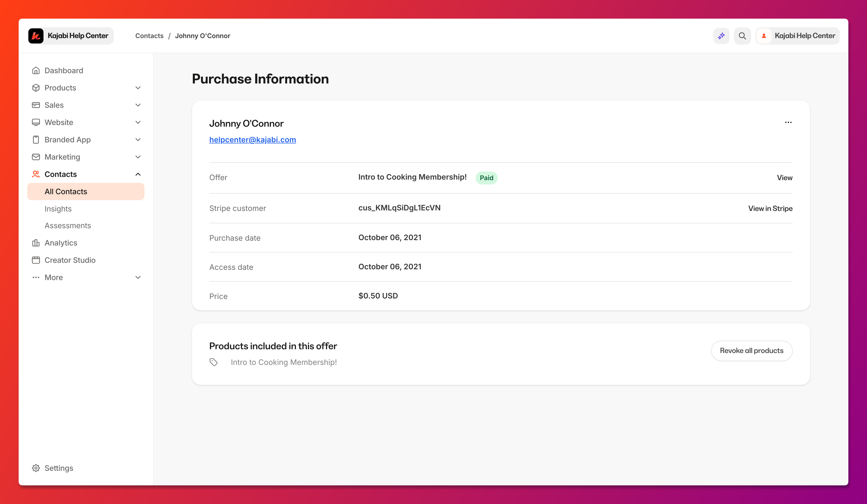Image resolution: width=867 pixels, height=504 pixels.
Task: Click the Products box icon
Action: [x=36, y=88]
